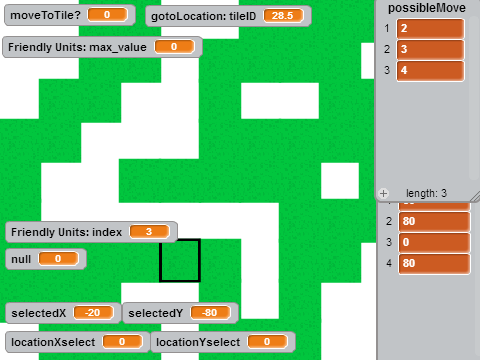Click the plus icon in possibleMove list

tap(383, 193)
